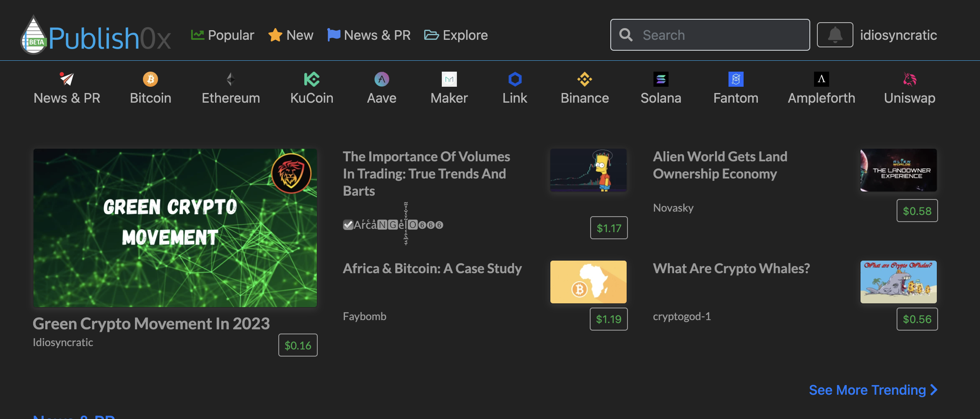
Task: Click the search magnifying glass icon
Action: pos(626,35)
